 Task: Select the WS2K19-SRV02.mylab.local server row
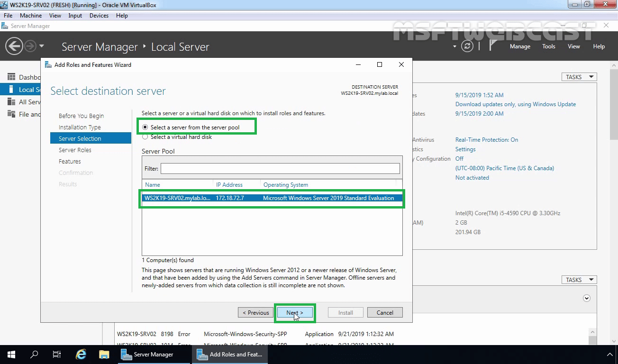[x=272, y=198]
